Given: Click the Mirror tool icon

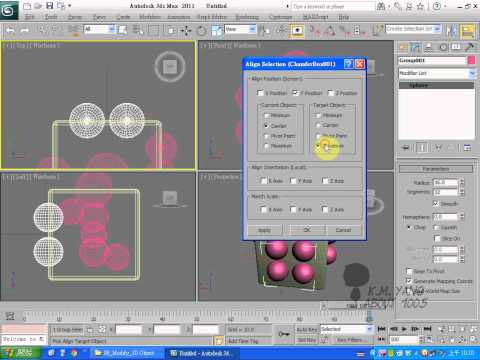Looking at the screenshot, I should pos(452,31).
